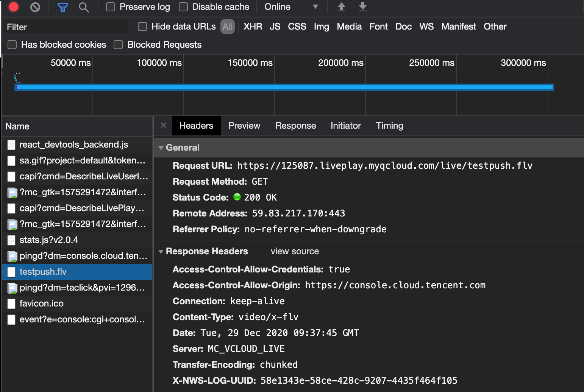Select stats.js?v2.0.4 request

pyautogui.click(x=77, y=240)
